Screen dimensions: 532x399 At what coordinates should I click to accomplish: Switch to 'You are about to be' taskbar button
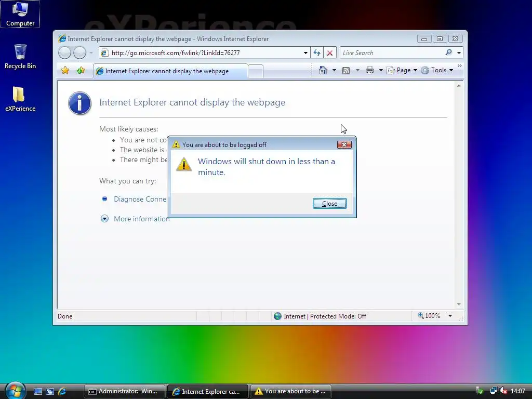point(291,391)
